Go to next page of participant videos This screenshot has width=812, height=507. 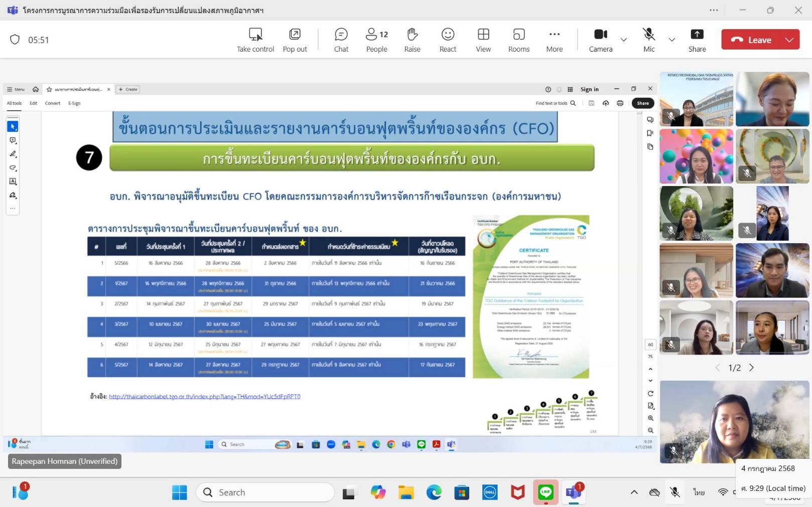pos(751,368)
